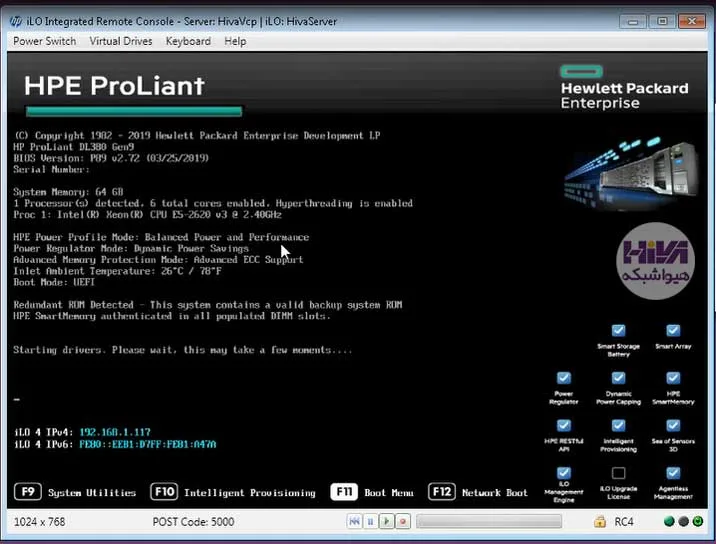Click the Sea of Sensors 3D checkbox
Image resolution: width=716 pixels, height=544 pixels.
[x=673, y=425]
